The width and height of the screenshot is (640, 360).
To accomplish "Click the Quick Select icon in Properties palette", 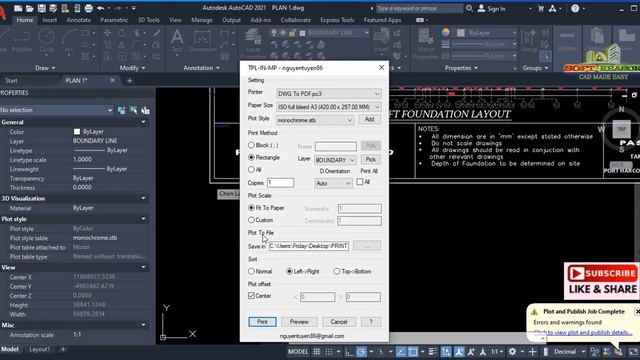I will coord(145,110).
